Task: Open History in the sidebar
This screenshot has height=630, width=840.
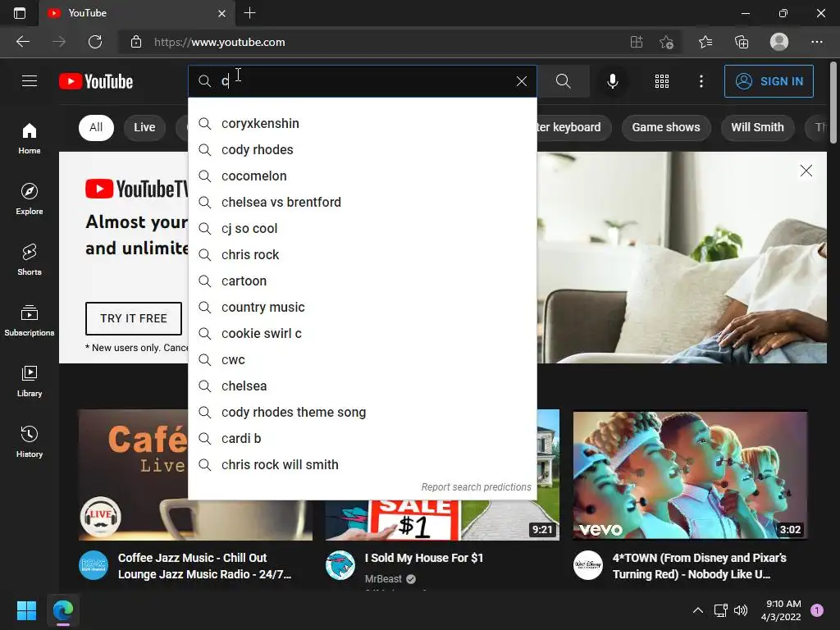Action: tap(30, 442)
